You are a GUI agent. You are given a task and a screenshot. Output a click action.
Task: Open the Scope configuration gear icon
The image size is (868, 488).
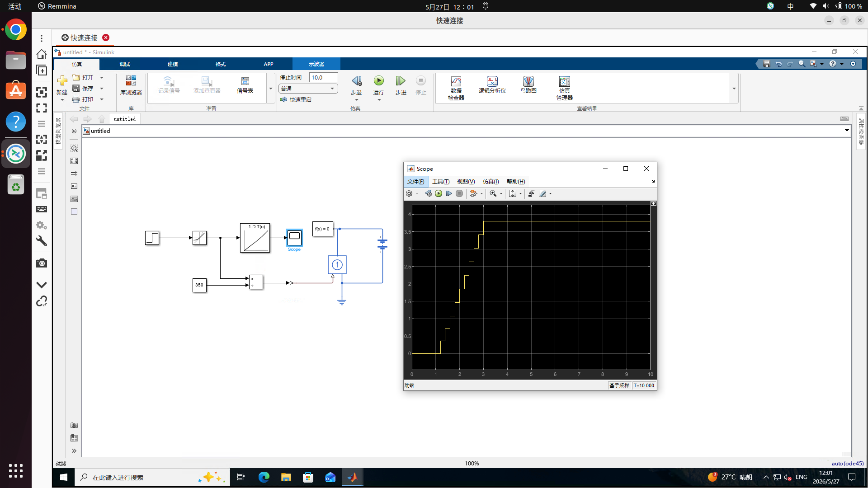(409, 193)
